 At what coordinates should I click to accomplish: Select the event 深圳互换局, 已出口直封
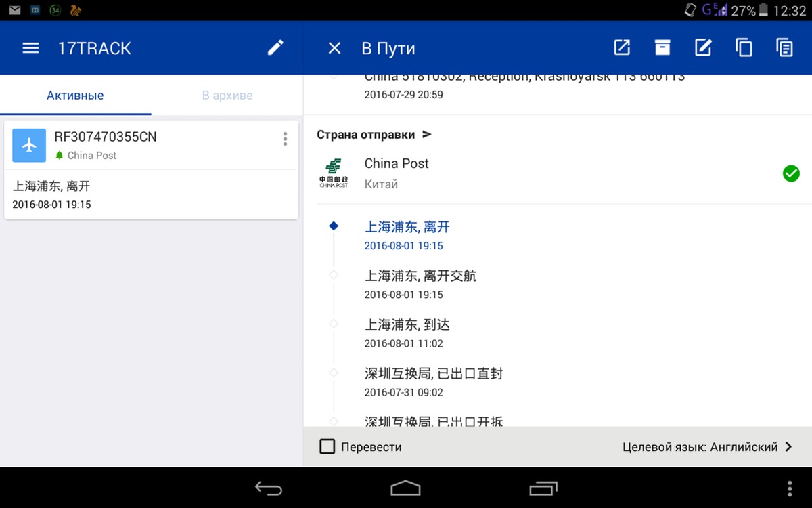(434, 373)
